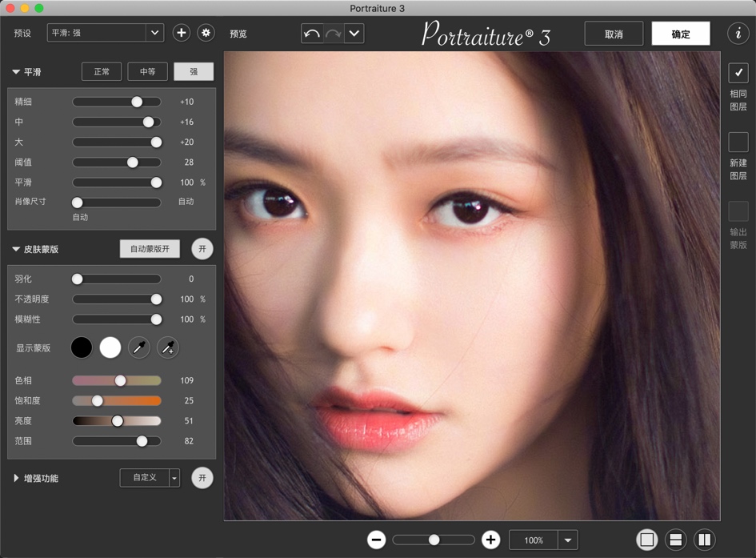Click the 确定 confirm button
Screen dimensions: 756x558
point(682,33)
